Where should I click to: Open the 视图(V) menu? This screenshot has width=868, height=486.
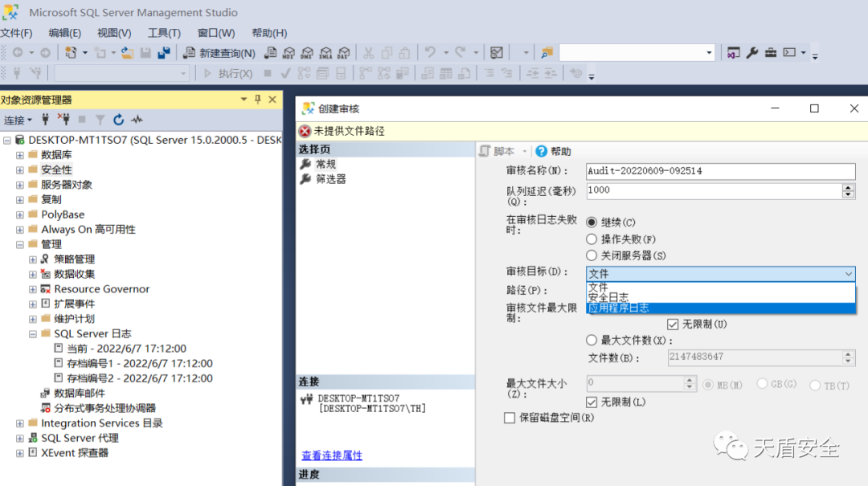[x=114, y=33]
